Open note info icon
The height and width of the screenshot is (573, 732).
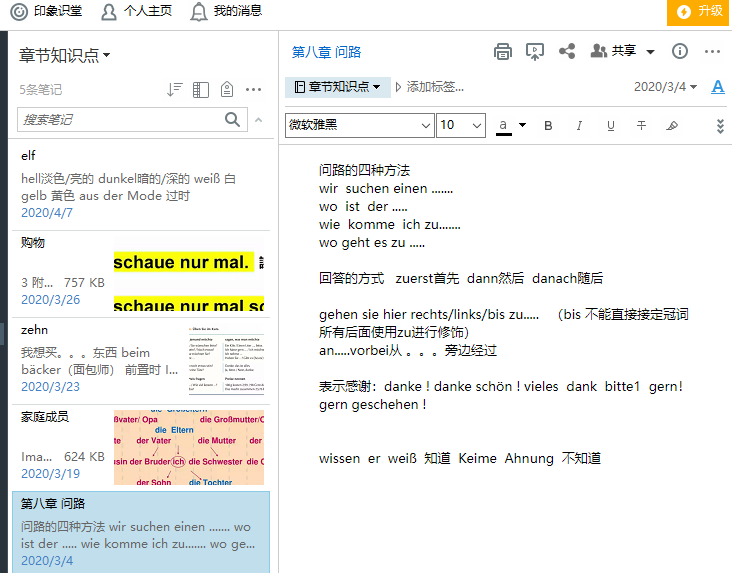click(680, 52)
